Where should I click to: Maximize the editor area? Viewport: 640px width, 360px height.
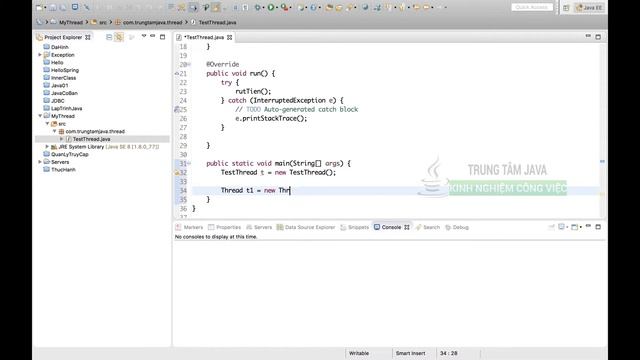(598, 37)
